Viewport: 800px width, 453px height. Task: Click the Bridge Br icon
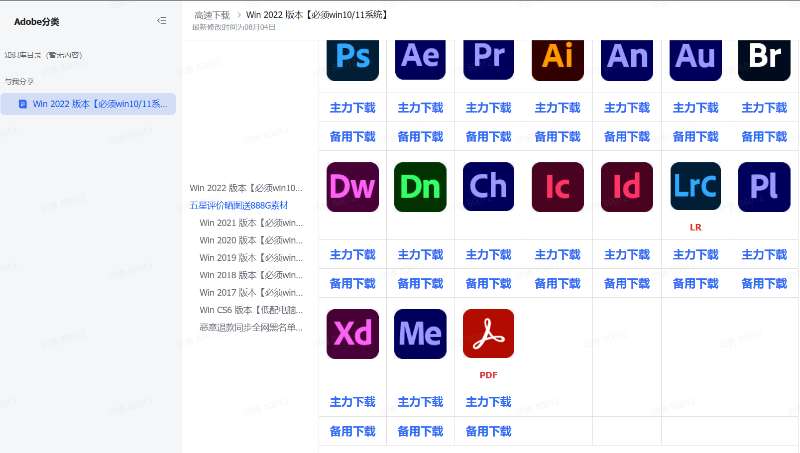click(764, 60)
